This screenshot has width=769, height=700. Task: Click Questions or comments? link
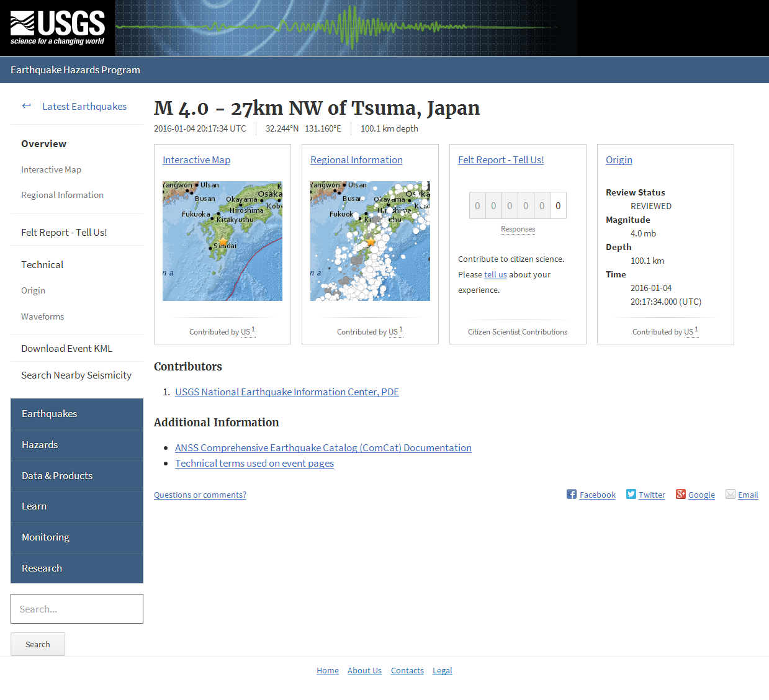pos(200,495)
